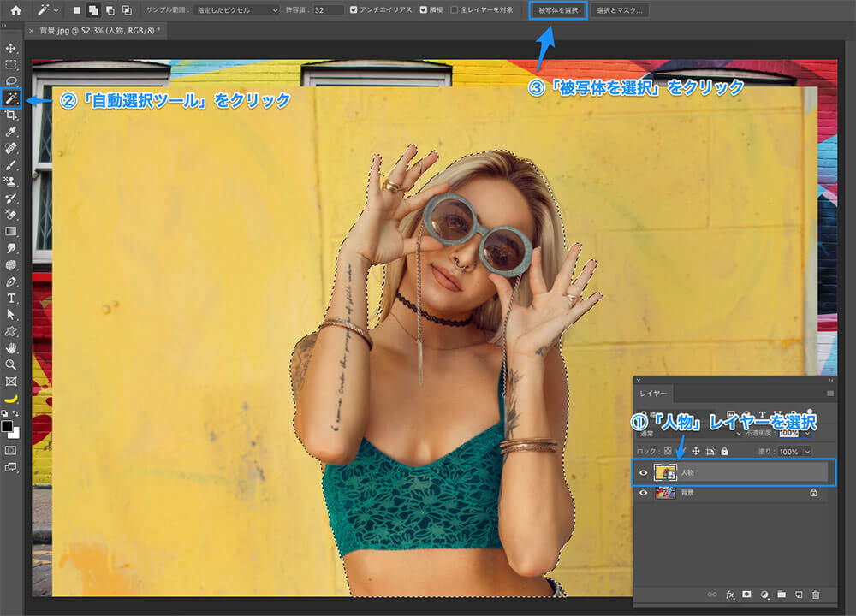Screen dimensions: 856x616
Task: Choose the Subtract from Selection mode
Action: (110, 9)
